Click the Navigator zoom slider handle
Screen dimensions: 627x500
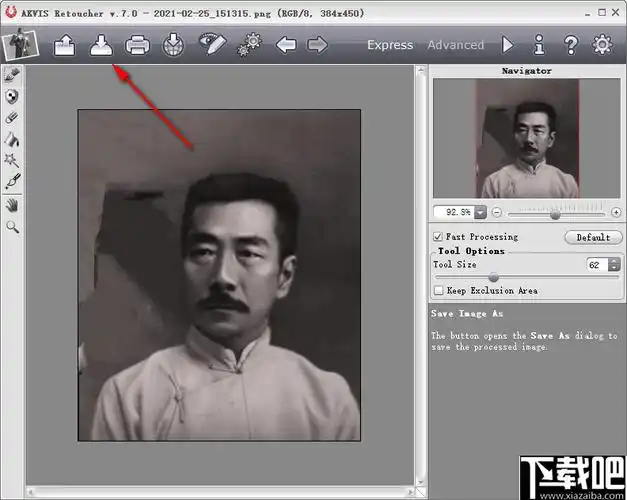555,215
